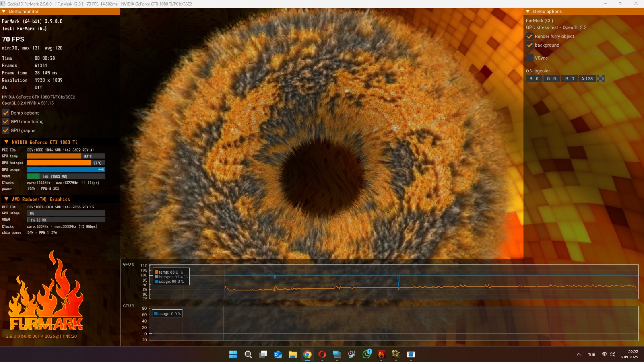Switch to Opera browser on the taskbar
The image size is (644, 362).
pyautogui.click(x=322, y=354)
